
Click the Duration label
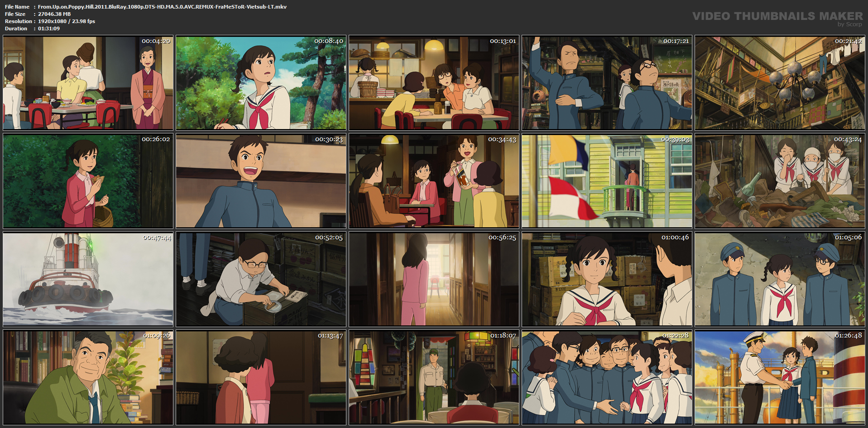[x=16, y=29]
